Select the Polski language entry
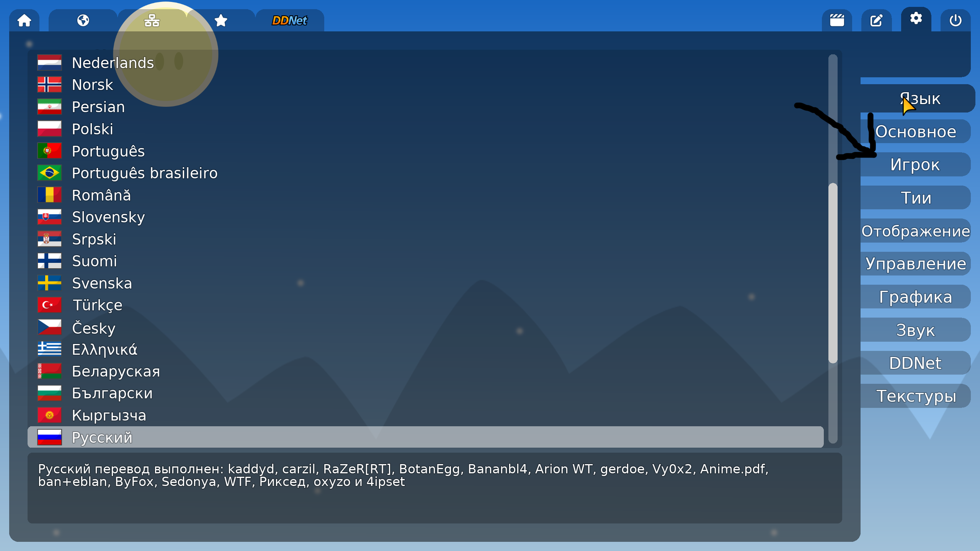The image size is (980, 551). coord(93,129)
